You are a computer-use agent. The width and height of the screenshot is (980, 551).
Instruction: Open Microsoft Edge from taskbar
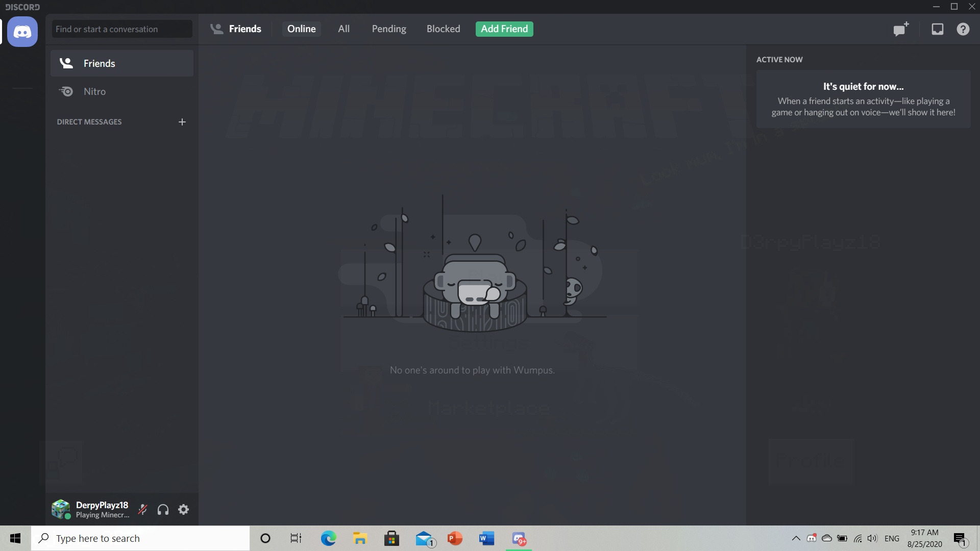(x=328, y=538)
